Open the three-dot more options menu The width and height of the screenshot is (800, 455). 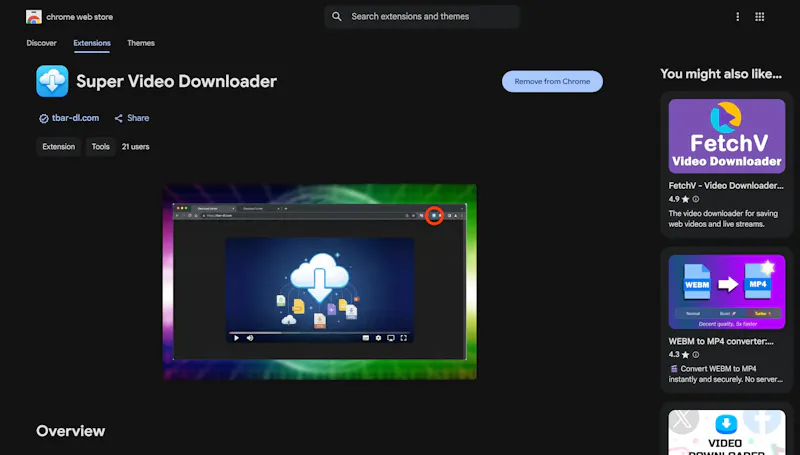pyautogui.click(x=737, y=17)
